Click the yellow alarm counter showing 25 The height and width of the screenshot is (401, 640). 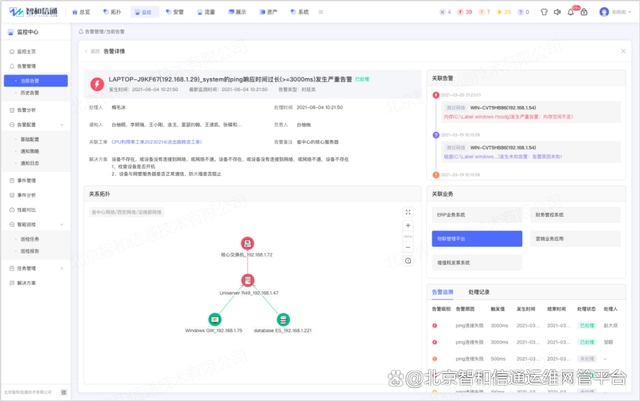(x=504, y=12)
